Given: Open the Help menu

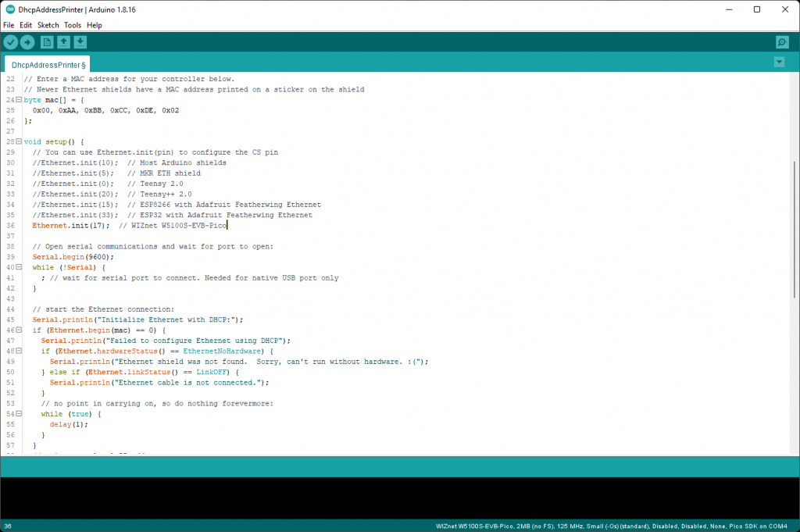Looking at the screenshot, I should 95,25.
